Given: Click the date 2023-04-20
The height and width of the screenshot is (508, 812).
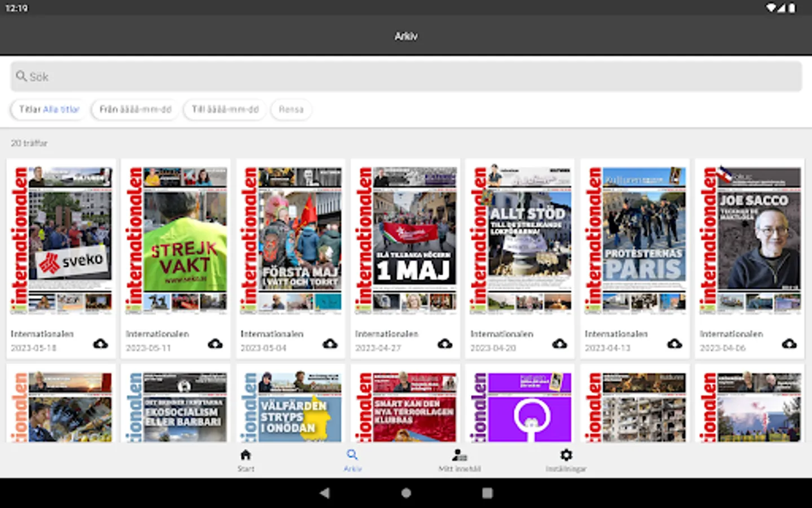Looking at the screenshot, I should [x=493, y=348].
